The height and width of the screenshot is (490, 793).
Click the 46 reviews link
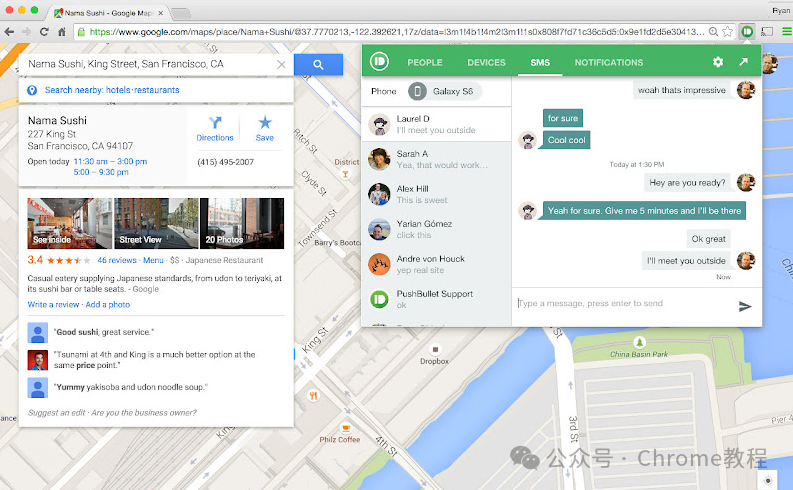[117, 260]
